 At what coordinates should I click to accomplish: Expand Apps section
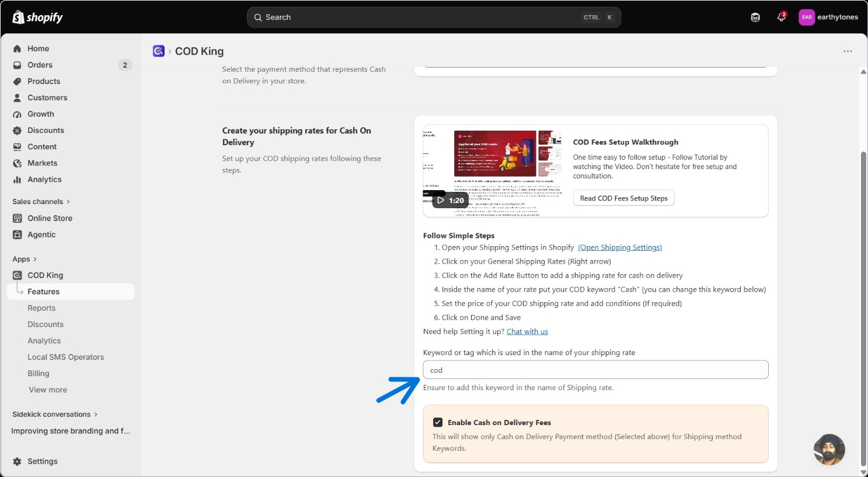pyautogui.click(x=25, y=259)
